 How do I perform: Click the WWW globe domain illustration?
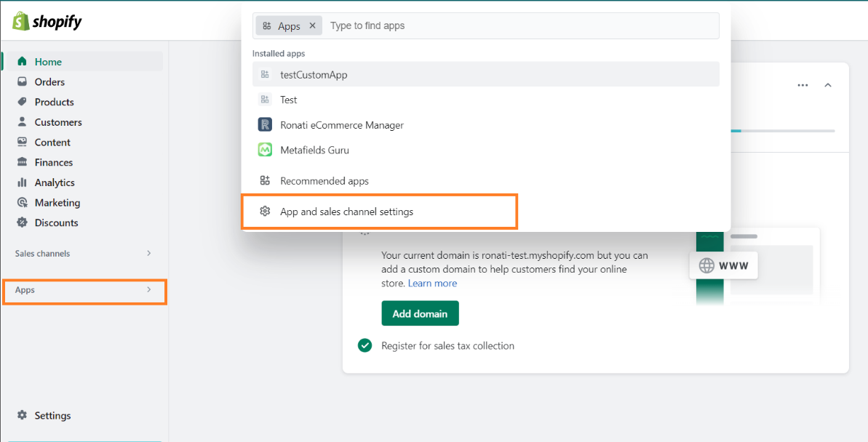coord(723,265)
